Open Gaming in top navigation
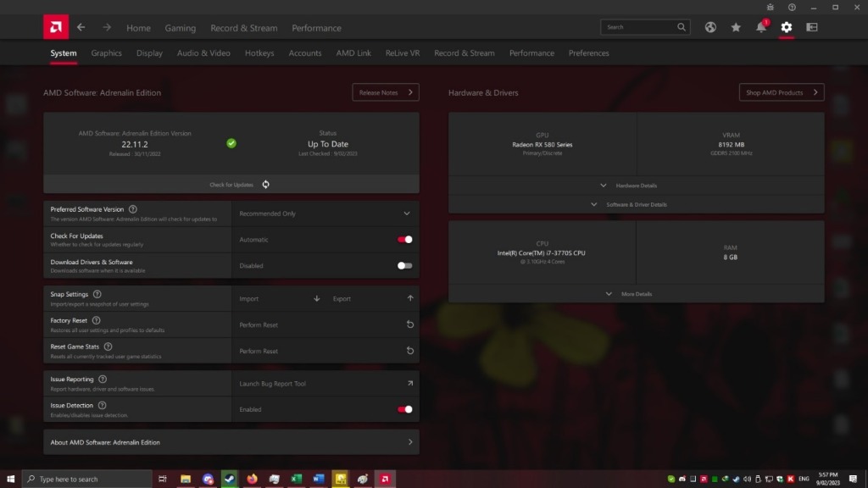 pos(181,28)
